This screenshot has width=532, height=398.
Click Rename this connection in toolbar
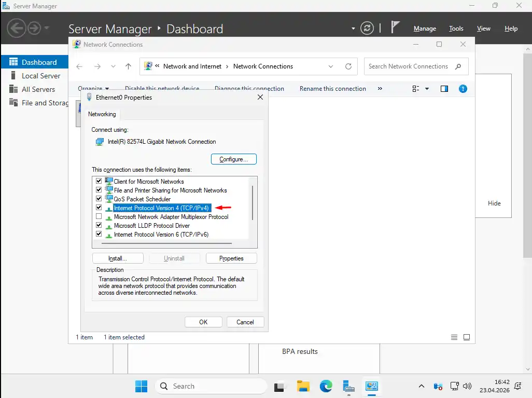pos(332,89)
